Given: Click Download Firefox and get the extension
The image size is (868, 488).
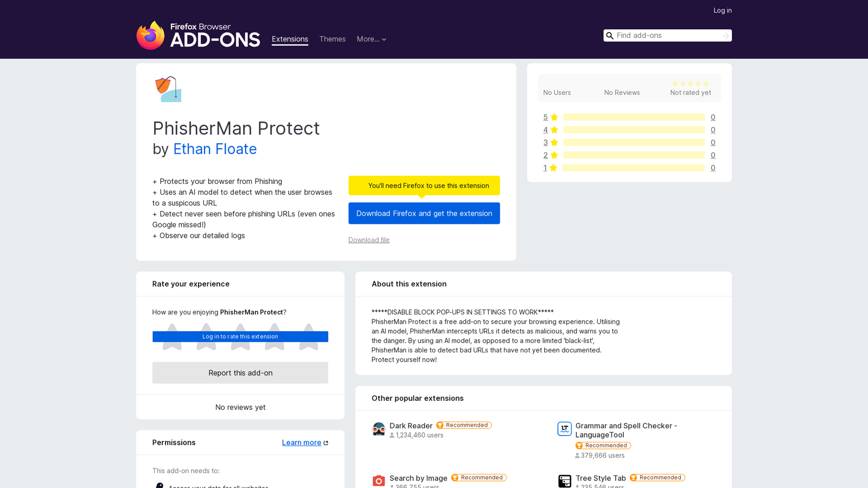Looking at the screenshot, I should [x=424, y=213].
